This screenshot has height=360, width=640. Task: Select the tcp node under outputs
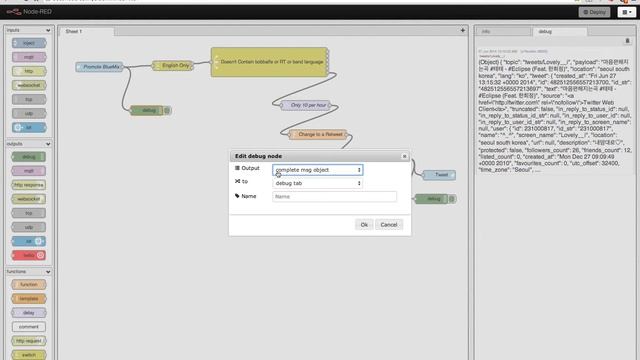tap(29, 213)
